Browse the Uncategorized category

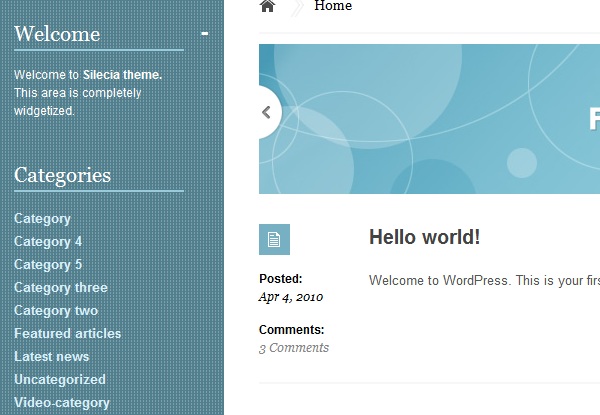(60, 379)
